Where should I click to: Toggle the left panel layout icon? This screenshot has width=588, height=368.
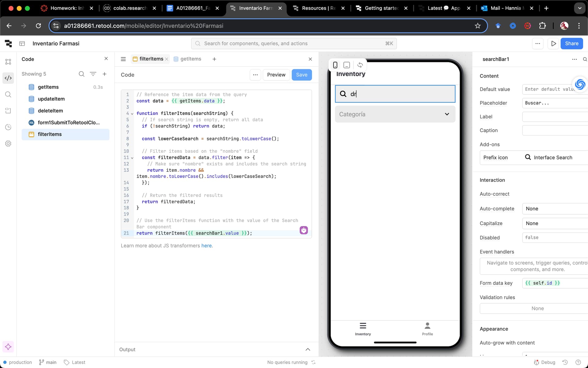[22, 44]
